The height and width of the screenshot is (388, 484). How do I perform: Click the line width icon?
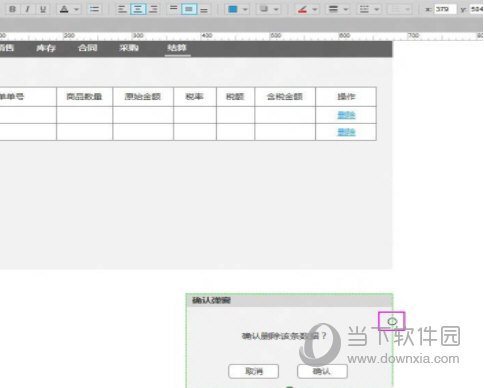(333, 9)
